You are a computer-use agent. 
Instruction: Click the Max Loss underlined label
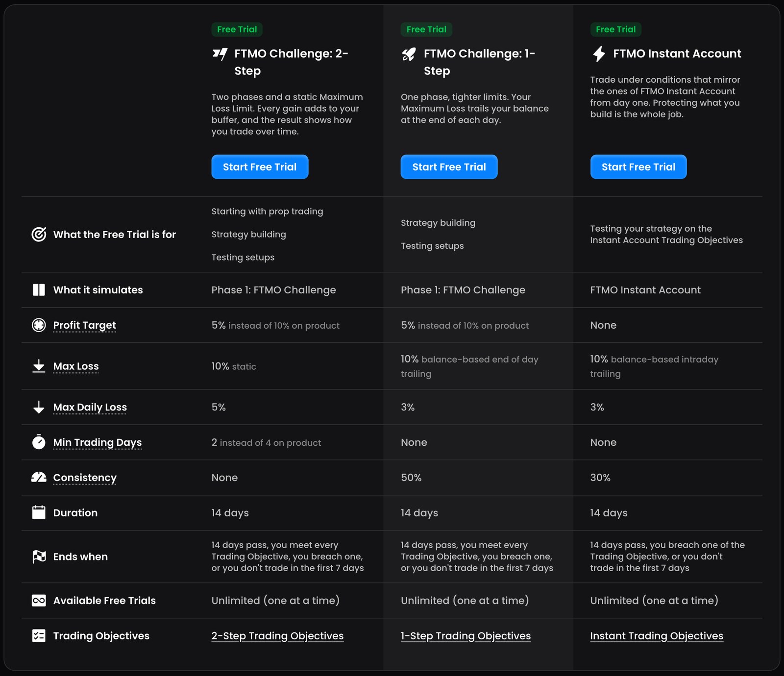(76, 366)
